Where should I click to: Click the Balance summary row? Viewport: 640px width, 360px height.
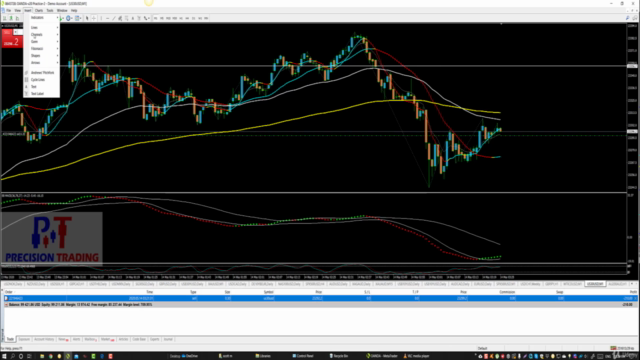pyautogui.click(x=320, y=304)
